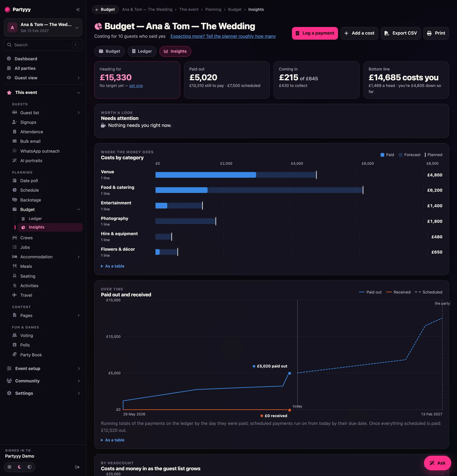Choose the auto contrast theme icon
457x476 pixels.
[x=29, y=467]
